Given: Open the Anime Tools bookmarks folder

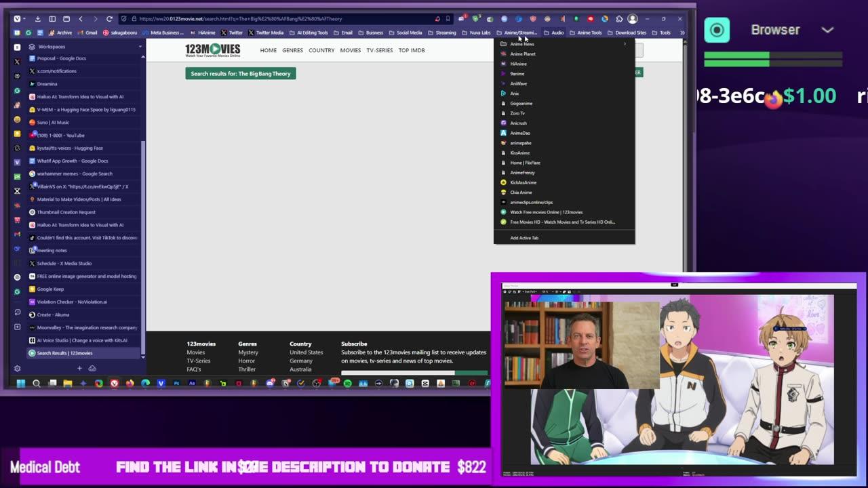Looking at the screenshot, I should (586, 33).
